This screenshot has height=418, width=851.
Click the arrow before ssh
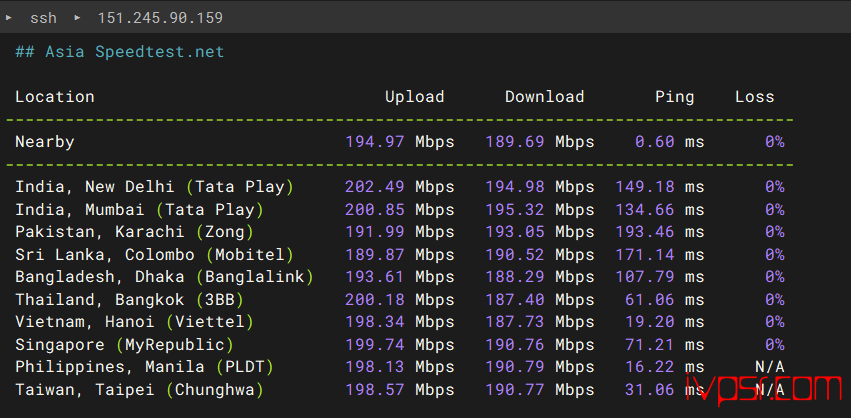click(x=9, y=18)
